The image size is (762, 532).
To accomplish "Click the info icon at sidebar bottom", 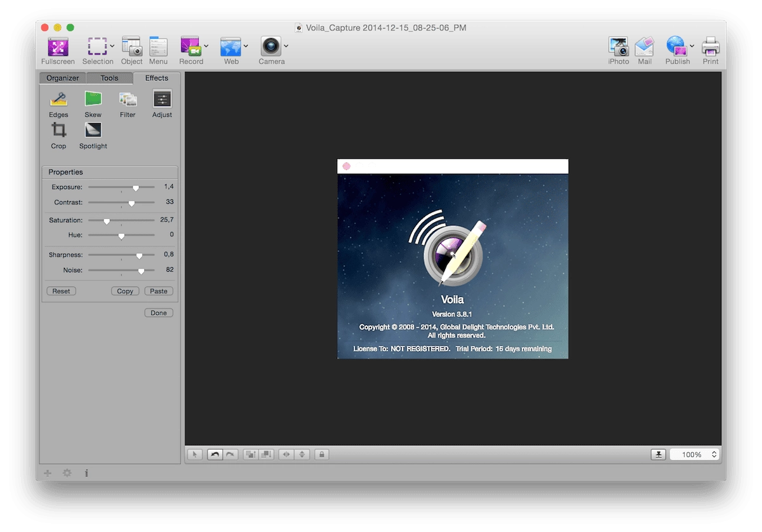I will (x=86, y=473).
